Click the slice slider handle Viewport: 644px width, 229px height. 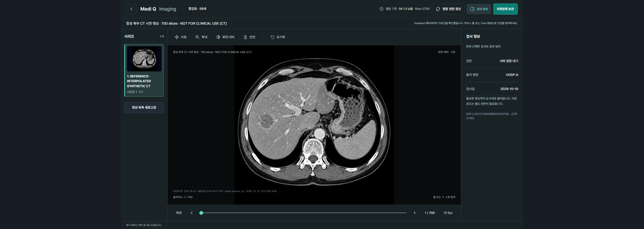tap(201, 213)
